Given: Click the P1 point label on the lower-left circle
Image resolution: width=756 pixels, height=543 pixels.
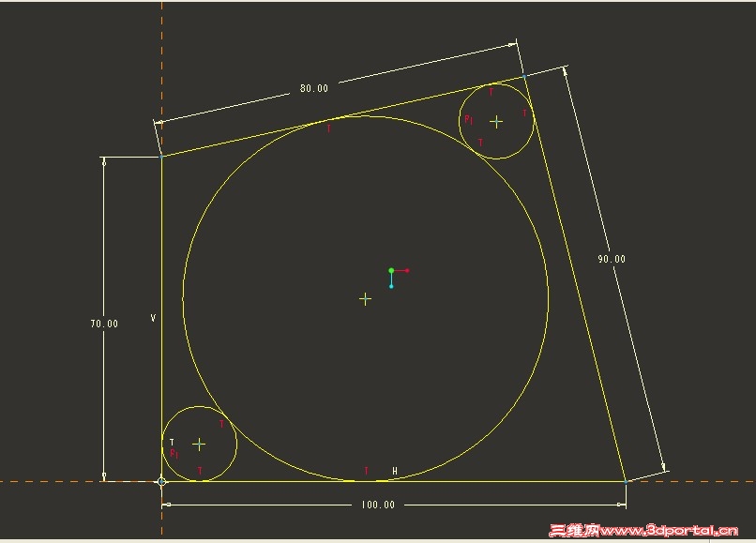Looking at the screenshot, I should [x=173, y=455].
